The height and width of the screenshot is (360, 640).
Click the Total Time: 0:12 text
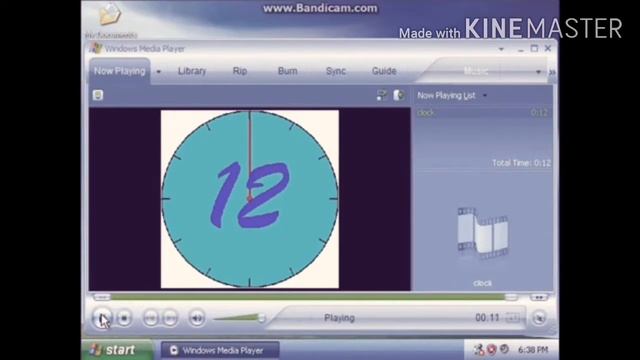521,163
